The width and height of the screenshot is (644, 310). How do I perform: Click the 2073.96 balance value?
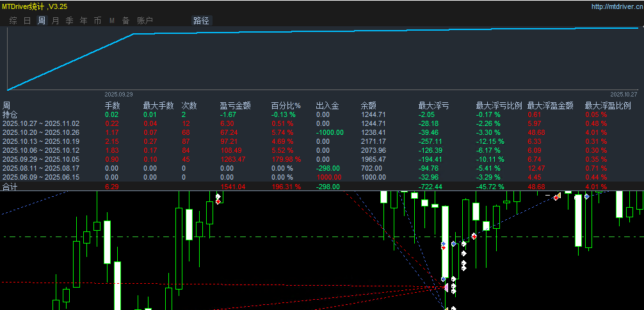(373, 150)
